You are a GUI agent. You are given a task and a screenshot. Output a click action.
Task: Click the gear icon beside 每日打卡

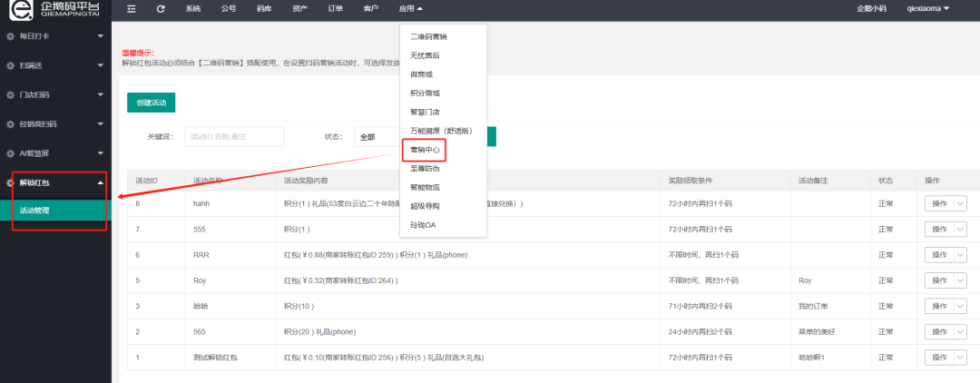11,36
